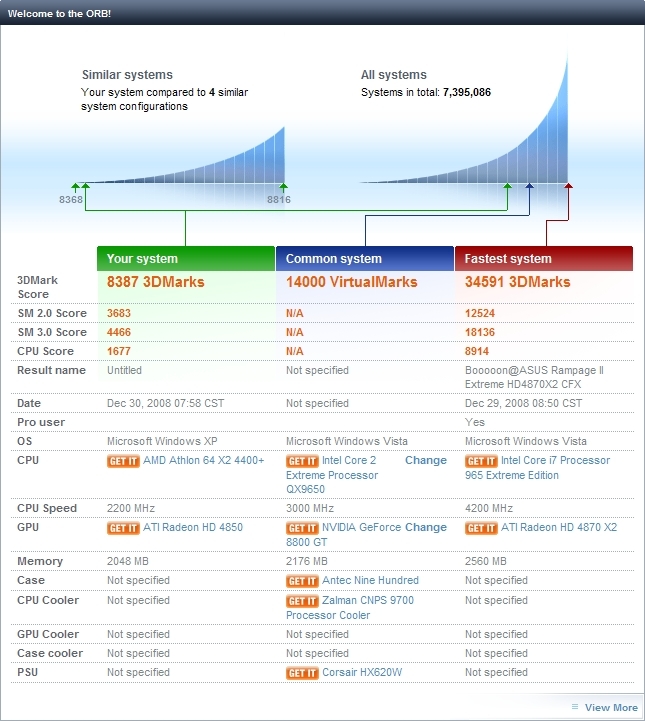Click the 8387 3DMarks score
This screenshot has width=645, height=721.
click(x=155, y=281)
